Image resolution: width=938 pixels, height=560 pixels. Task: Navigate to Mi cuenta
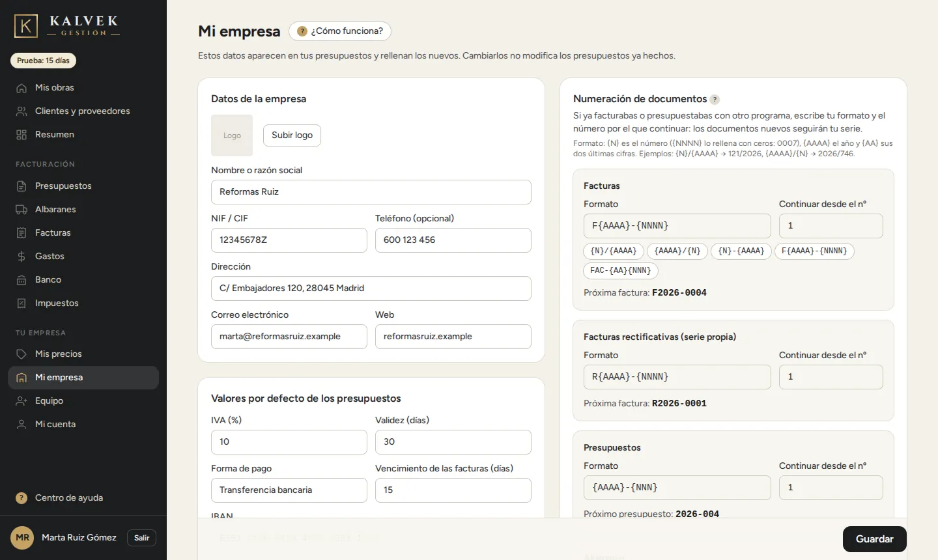point(83,425)
